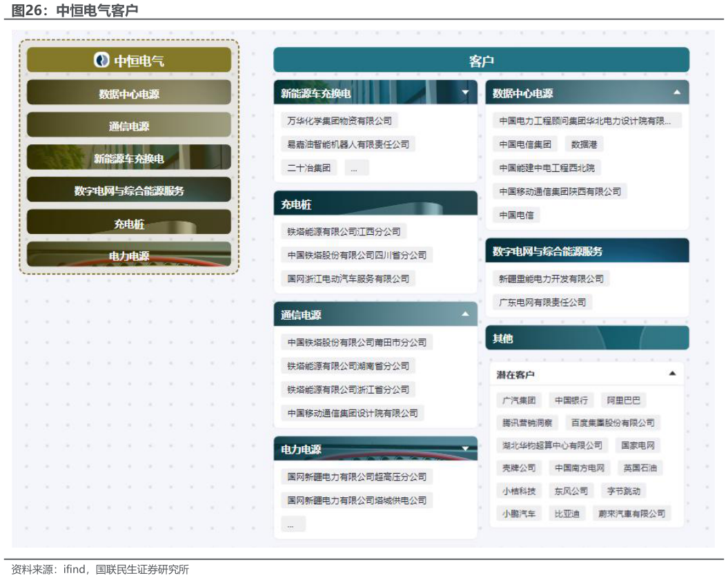Click the 中国电信 tag

[516, 215]
